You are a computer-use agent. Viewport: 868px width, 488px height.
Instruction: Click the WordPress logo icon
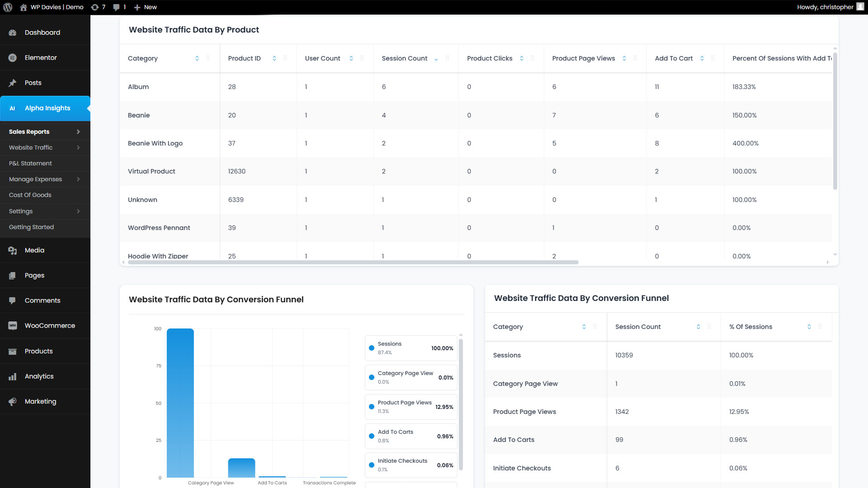8,7
